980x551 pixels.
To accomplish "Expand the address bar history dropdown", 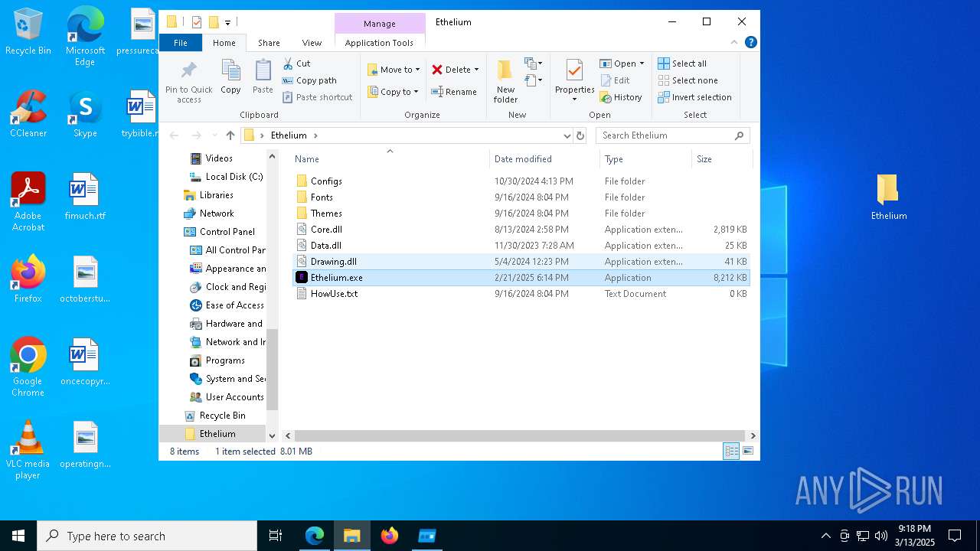I will [x=567, y=135].
